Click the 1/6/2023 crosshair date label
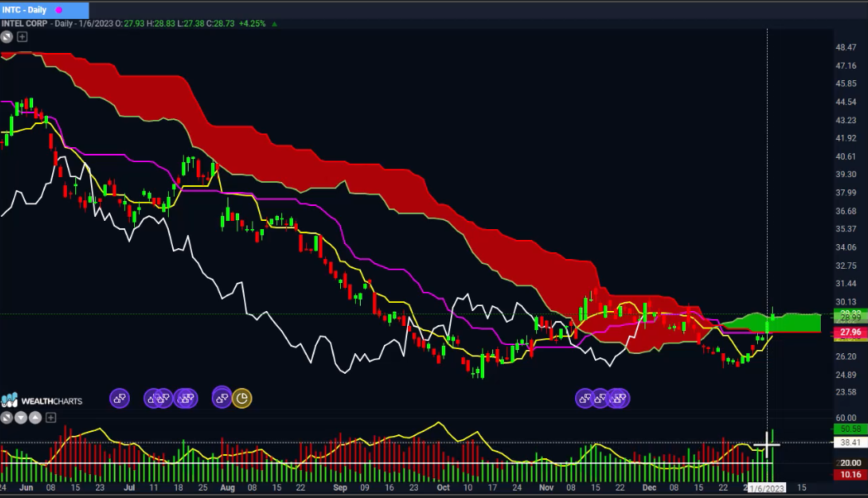The height and width of the screenshot is (498, 868). (x=767, y=488)
